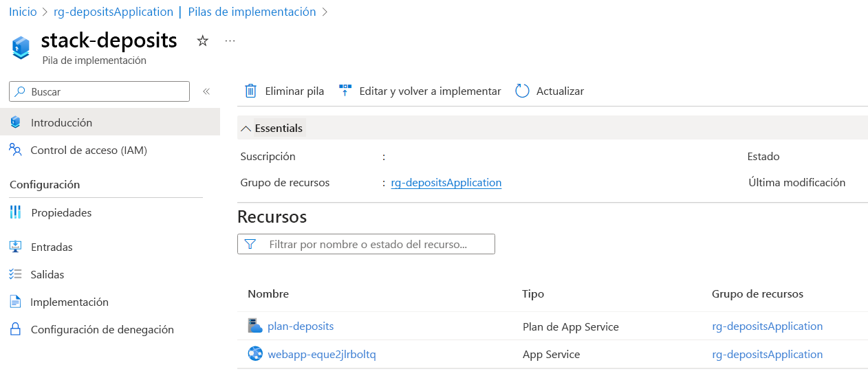Image resolution: width=868 pixels, height=378 pixels.
Task: Open rg-depositsApplication in webapp row
Action: coord(768,355)
